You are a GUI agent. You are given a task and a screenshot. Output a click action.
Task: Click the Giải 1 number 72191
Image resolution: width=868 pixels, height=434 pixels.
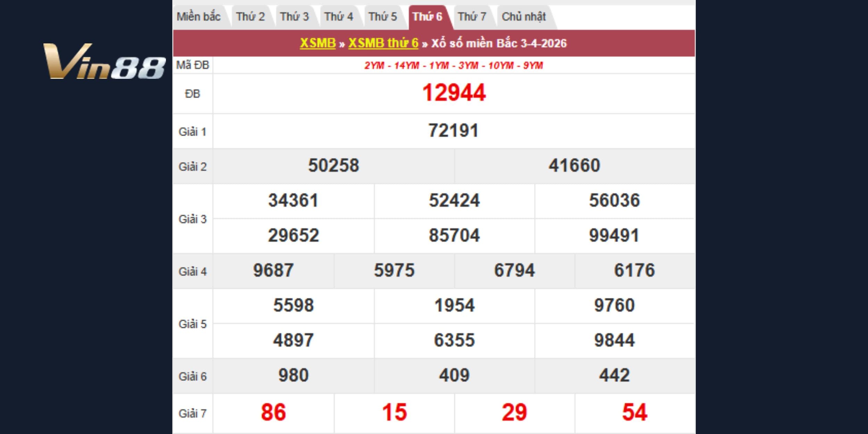click(453, 131)
